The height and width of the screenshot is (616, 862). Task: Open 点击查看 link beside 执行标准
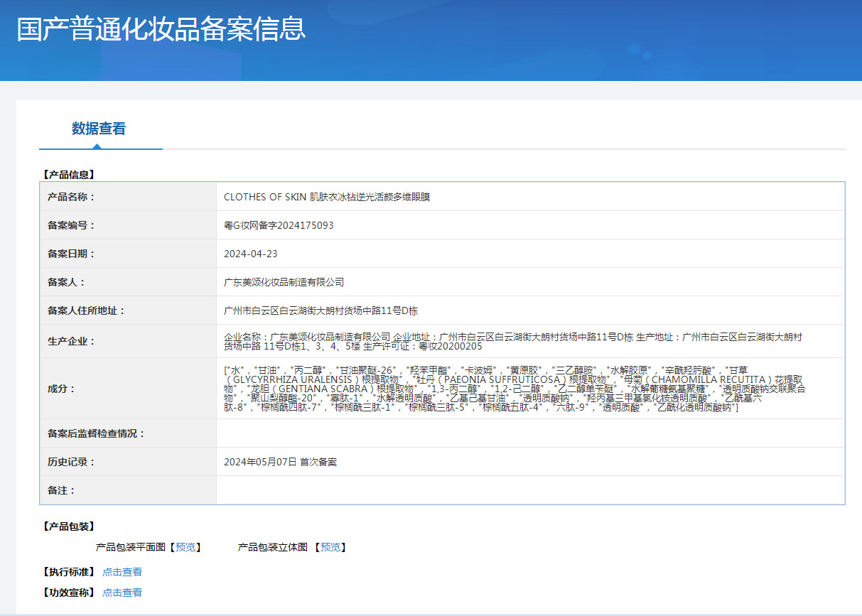pos(122,572)
